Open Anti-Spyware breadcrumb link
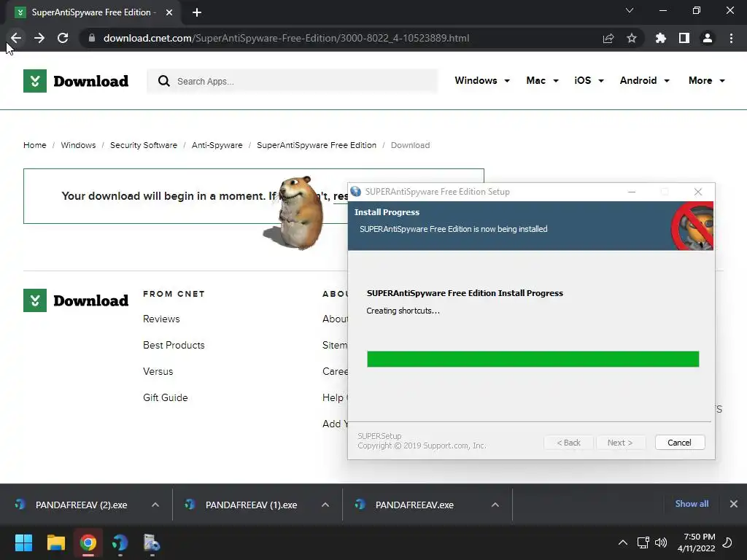747x560 pixels. click(217, 145)
